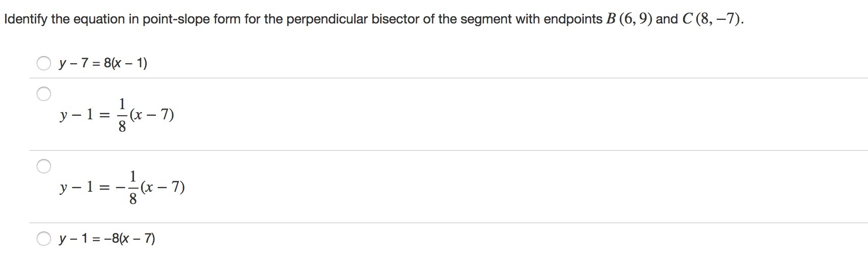This screenshot has width=868, height=258.
Task: Pick the radio button for y − 1 = −8(x − 7)
Action: pos(44,239)
